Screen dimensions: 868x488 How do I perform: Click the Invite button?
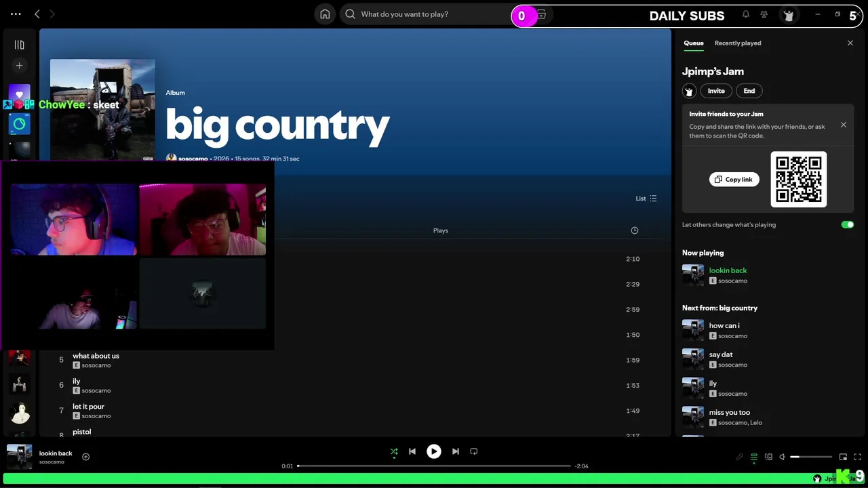[x=716, y=91]
